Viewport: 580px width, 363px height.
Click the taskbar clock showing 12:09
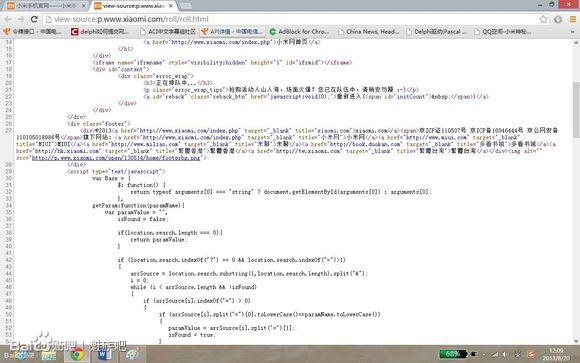[556, 354]
